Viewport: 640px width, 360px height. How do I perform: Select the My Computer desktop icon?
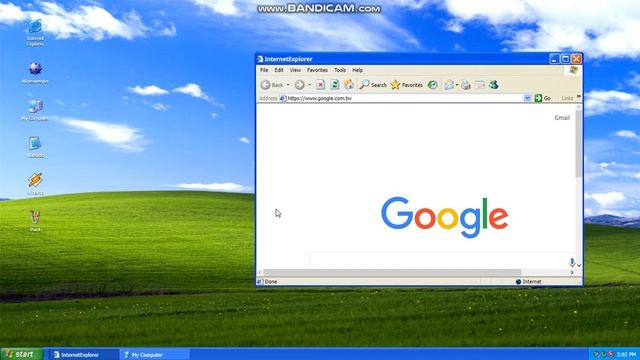click(x=35, y=110)
